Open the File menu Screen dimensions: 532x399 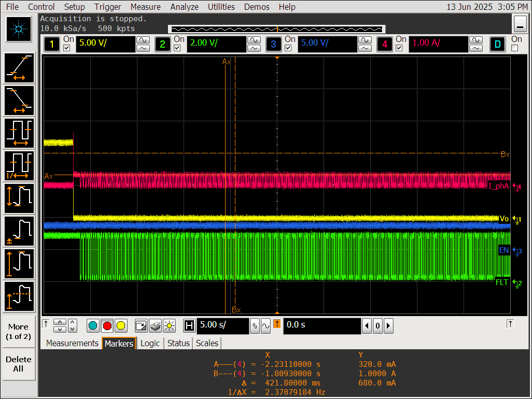[12, 7]
